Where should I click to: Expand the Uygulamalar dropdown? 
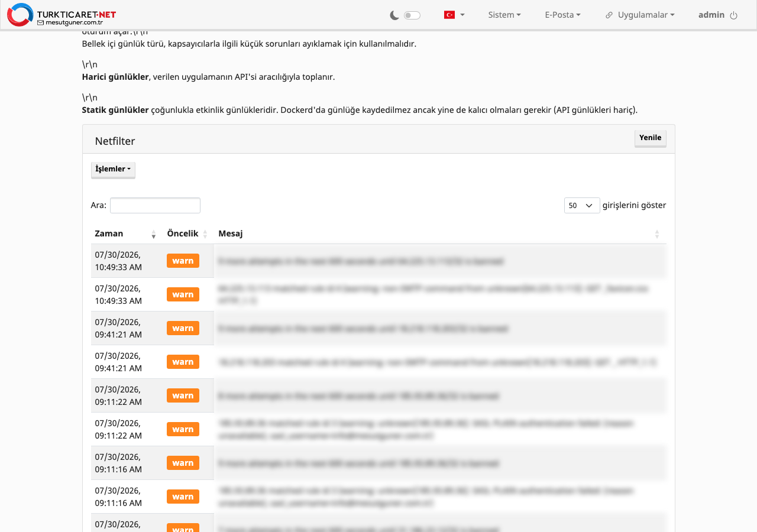coord(646,15)
